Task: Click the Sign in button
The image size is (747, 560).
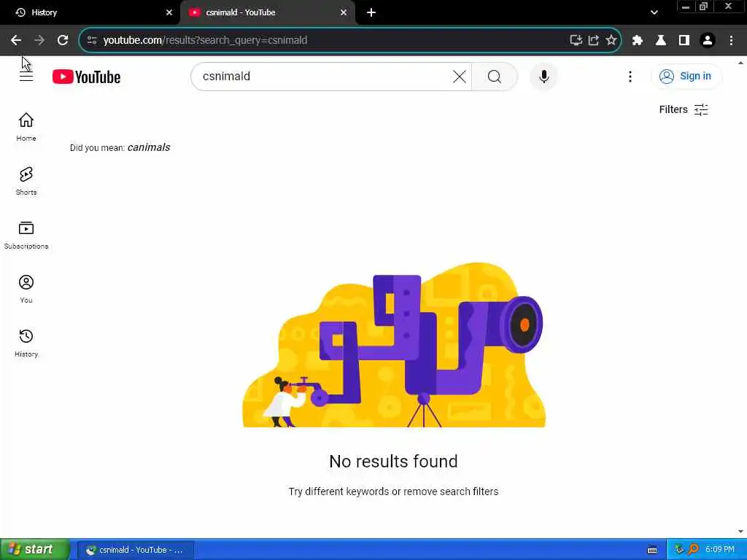Action: [x=686, y=76]
